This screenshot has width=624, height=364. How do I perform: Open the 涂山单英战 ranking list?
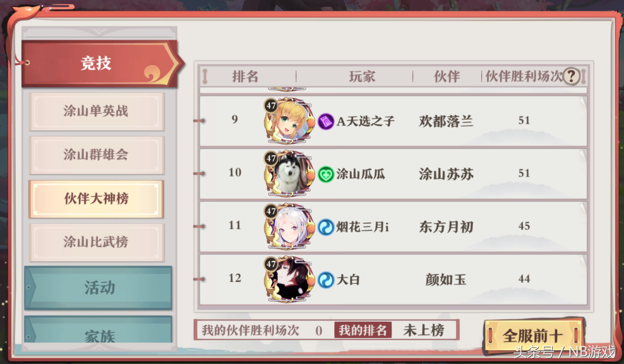click(97, 112)
